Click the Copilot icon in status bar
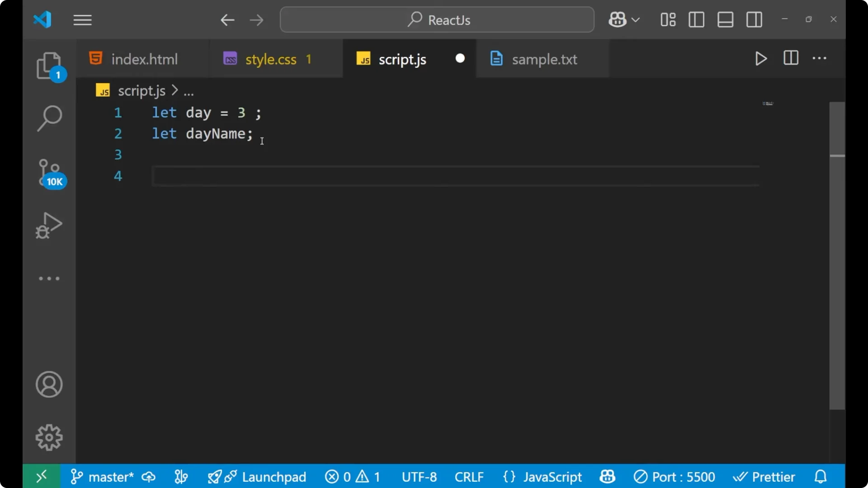Image resolution: width=868 pixels, height=488 pixels. [607, 477]
